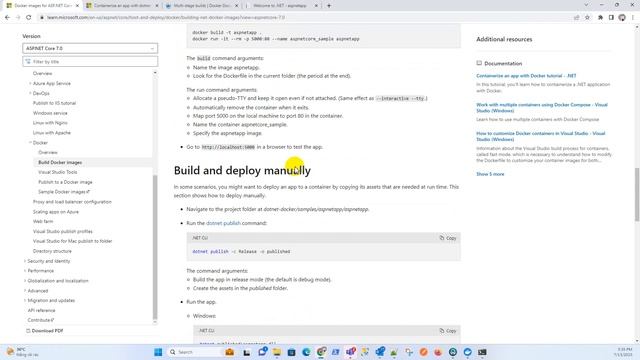
Task: Expand the Security and Identity node
Action: pyautogui.click(x=25, y=261)
